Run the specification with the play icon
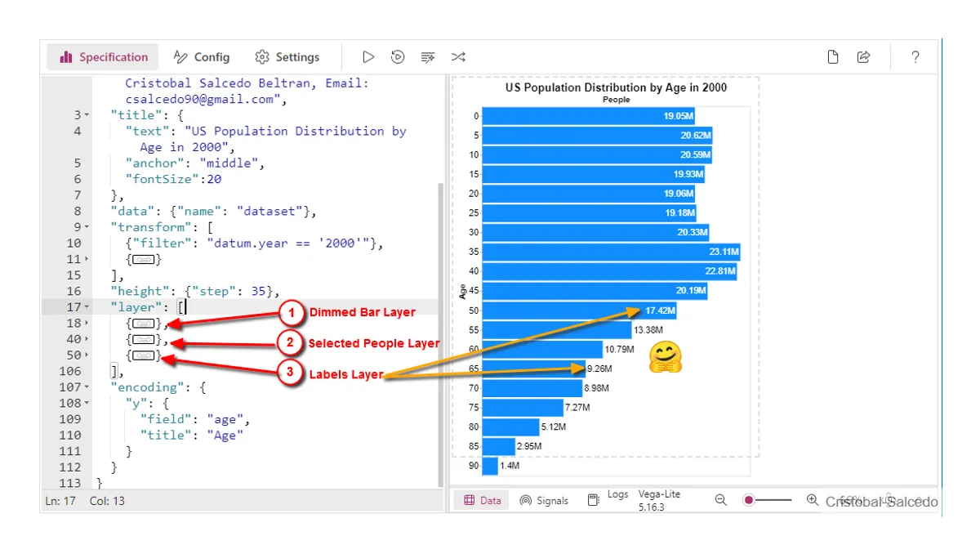The width and height of the screenshot is (980, 554). tap(368, 56)
